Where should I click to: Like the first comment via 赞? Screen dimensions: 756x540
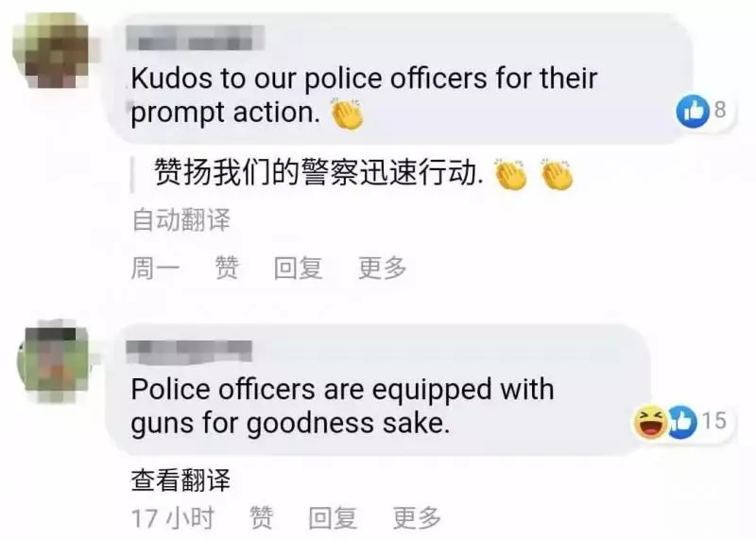pyautogui.click(x=227, y=268)
